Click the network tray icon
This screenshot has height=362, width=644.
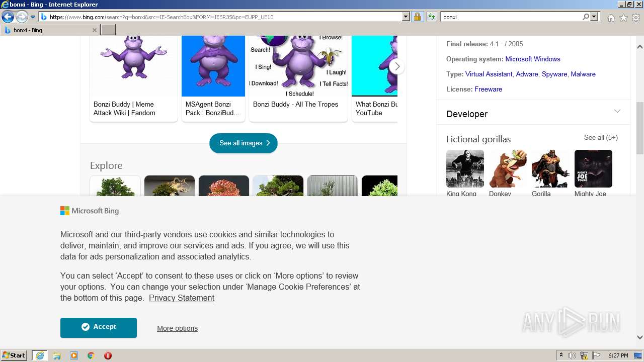pos(584,355)
